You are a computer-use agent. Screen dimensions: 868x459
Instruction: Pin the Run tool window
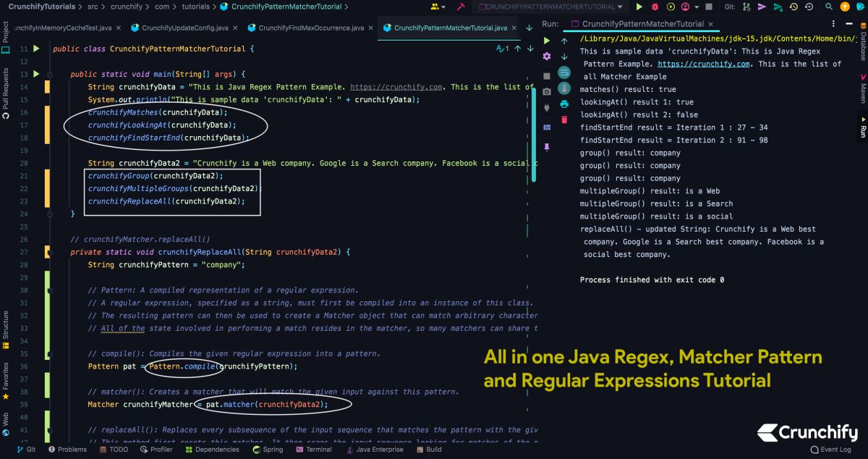pyautogui.click(x=547, y=146)
